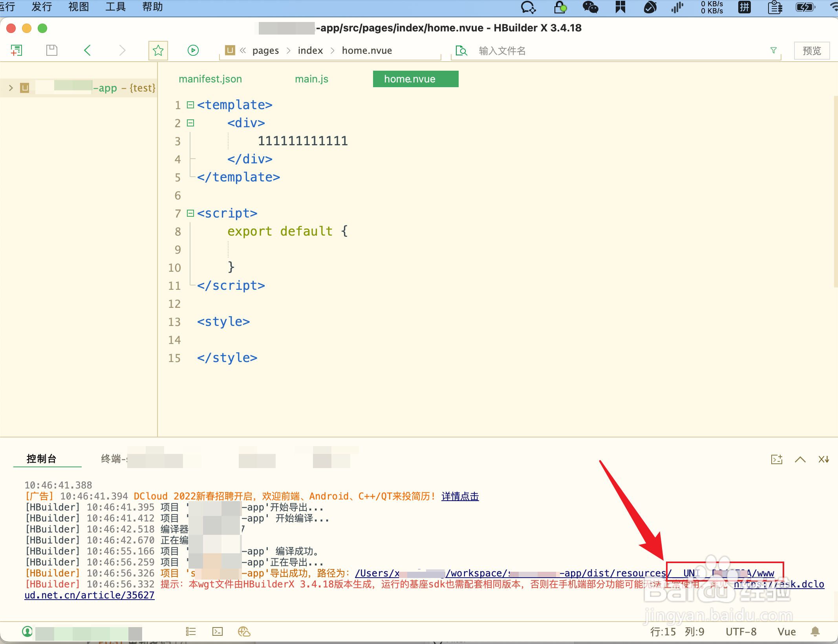Image resolution: width=838 pixels, height=644 pixels.
Task: Click the save file icon
Action: tap(52, 50)
